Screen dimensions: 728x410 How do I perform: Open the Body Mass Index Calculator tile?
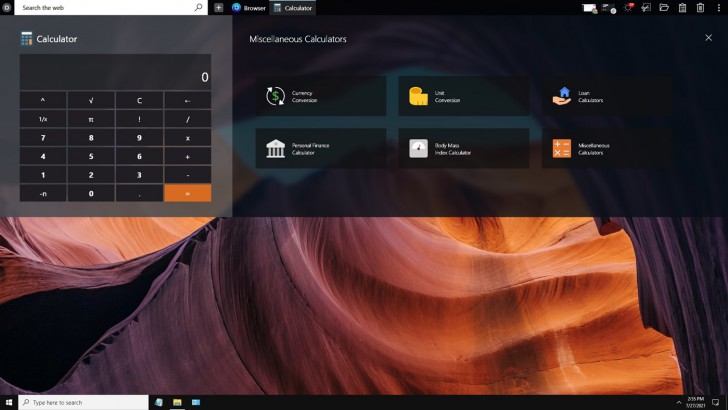[464, 149]
